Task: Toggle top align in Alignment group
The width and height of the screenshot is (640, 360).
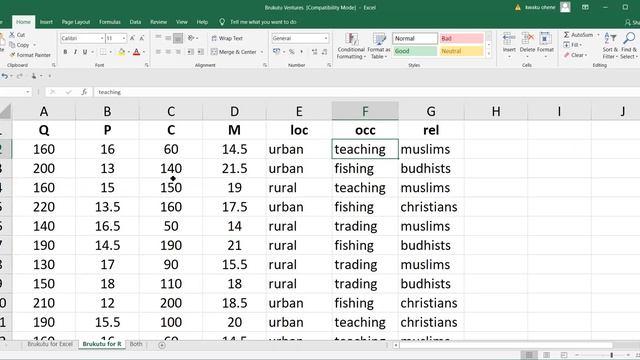Action: (x=158, y=38)
